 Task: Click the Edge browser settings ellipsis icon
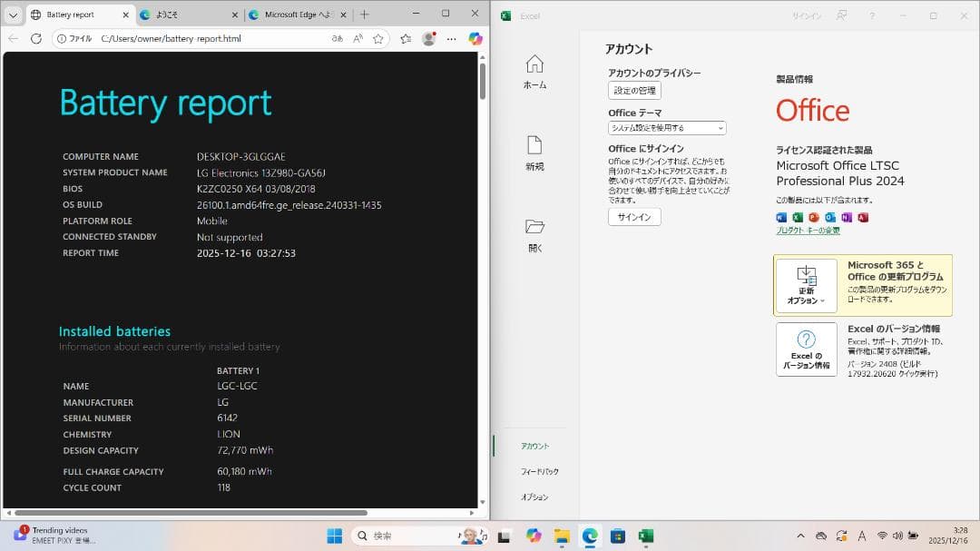pyautogui.click(x=451, y=38)
